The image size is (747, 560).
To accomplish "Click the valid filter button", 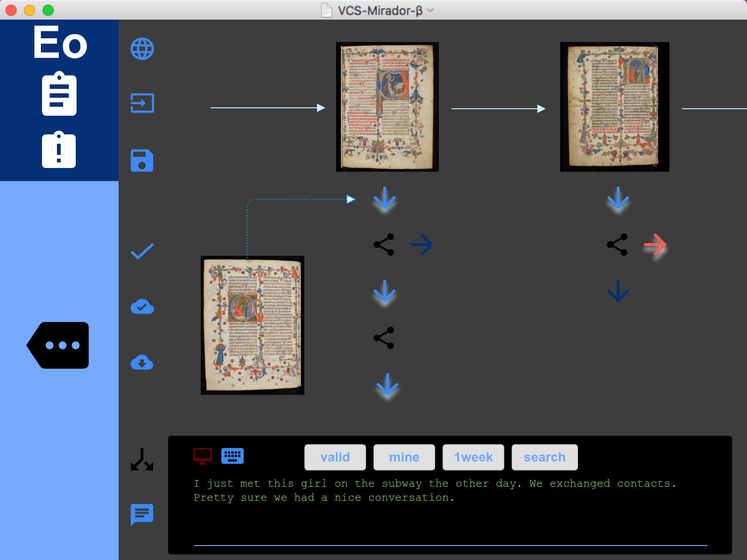I will pyautogui.click(x=335, y=457).
